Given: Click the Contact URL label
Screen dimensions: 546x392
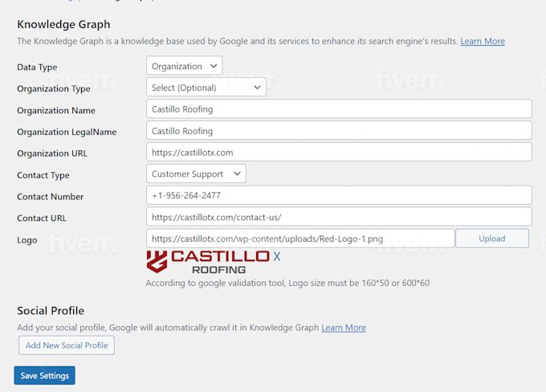Looking at the screenshot, I should click(42, 218).
